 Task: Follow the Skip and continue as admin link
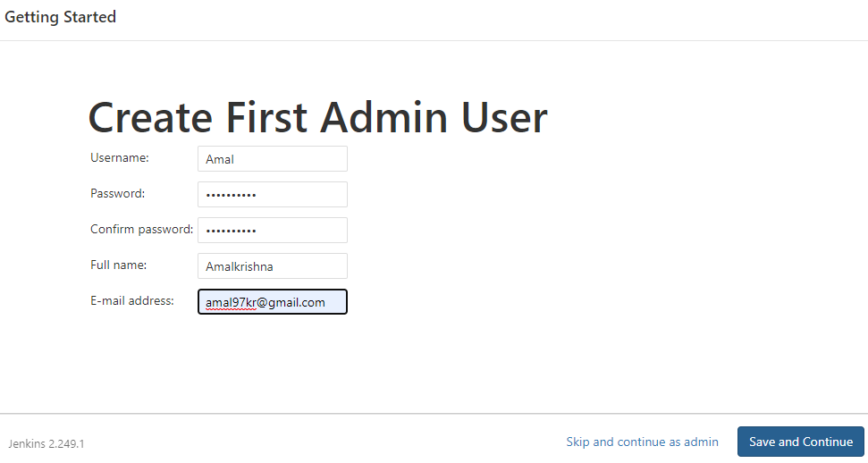(642, 442)
